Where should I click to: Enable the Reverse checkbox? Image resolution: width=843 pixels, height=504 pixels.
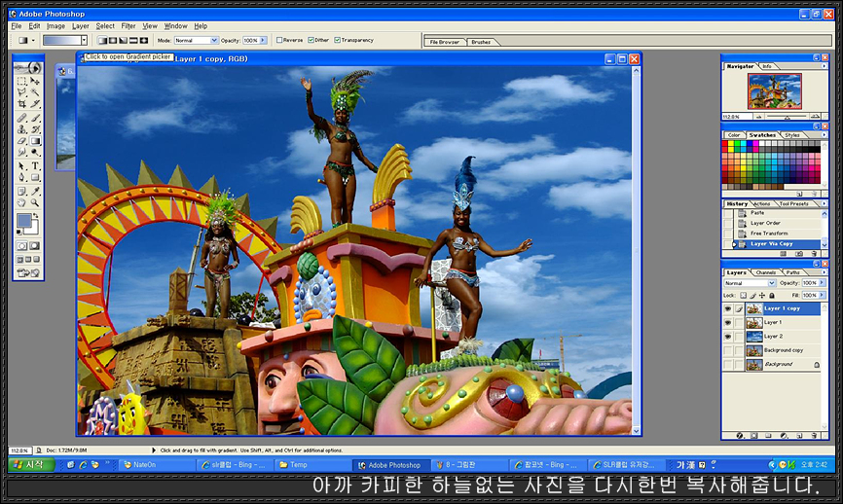pyautogui.click(x=278, y=41)
